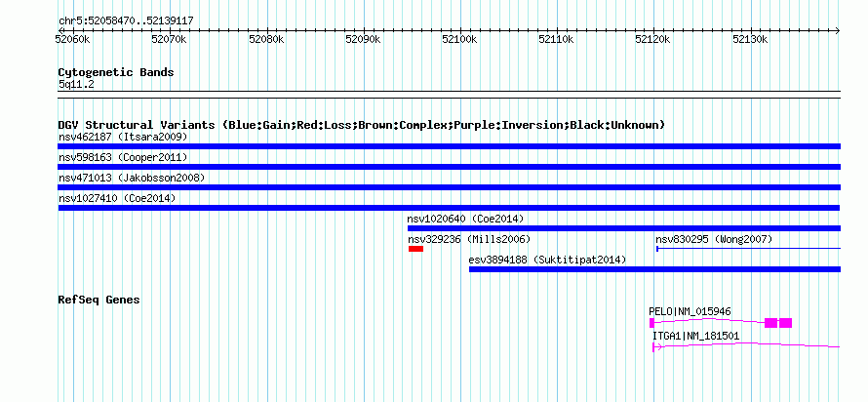Click the nsv830295 (Wong2007) variant line
Screen dimensions: 868x402
(748, 249)
